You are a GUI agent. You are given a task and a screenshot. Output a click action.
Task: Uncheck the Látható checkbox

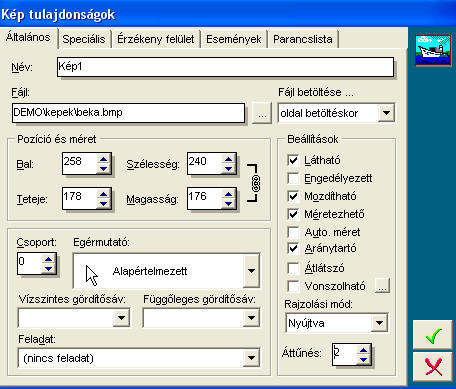(x=293, y=160)
